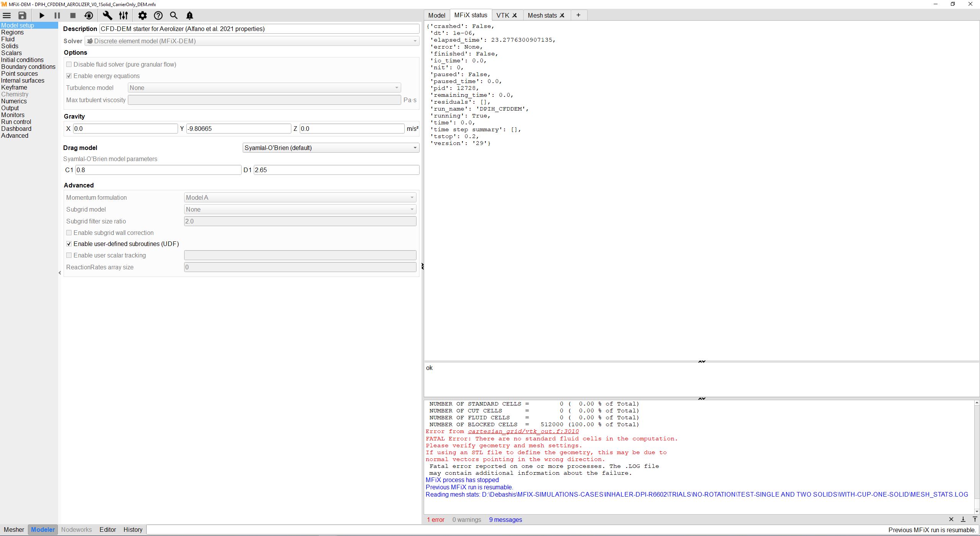Click the Search magnifier icon
This screenshot has width=980, height=536.
pos(174,15)
